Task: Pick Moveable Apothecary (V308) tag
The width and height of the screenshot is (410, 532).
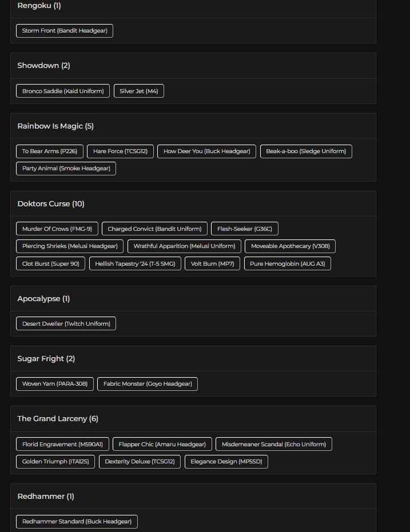Action: 290,246
